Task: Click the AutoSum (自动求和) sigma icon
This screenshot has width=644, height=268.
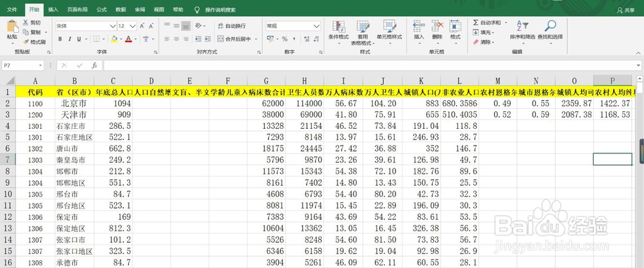Action: tap(476, 23)
